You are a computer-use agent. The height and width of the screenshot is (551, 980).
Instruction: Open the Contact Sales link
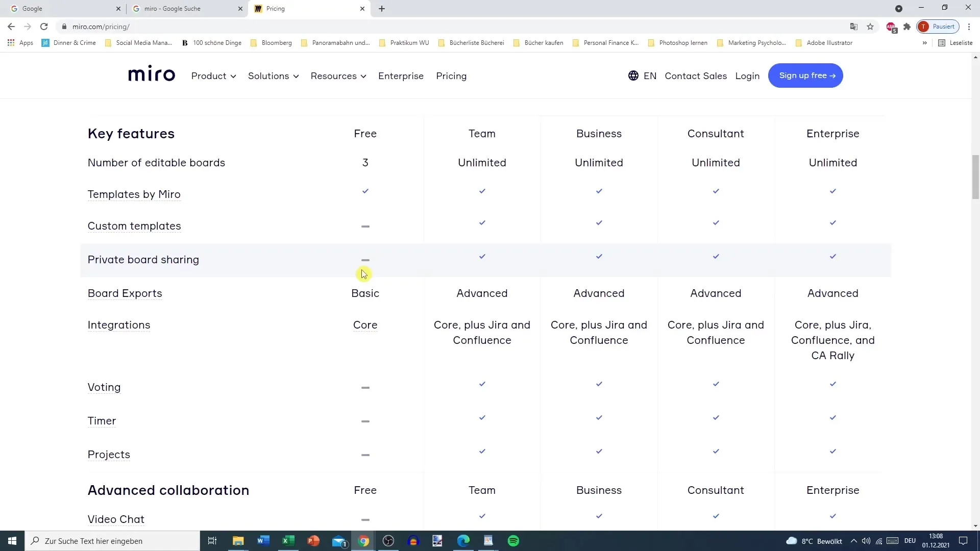696,76
